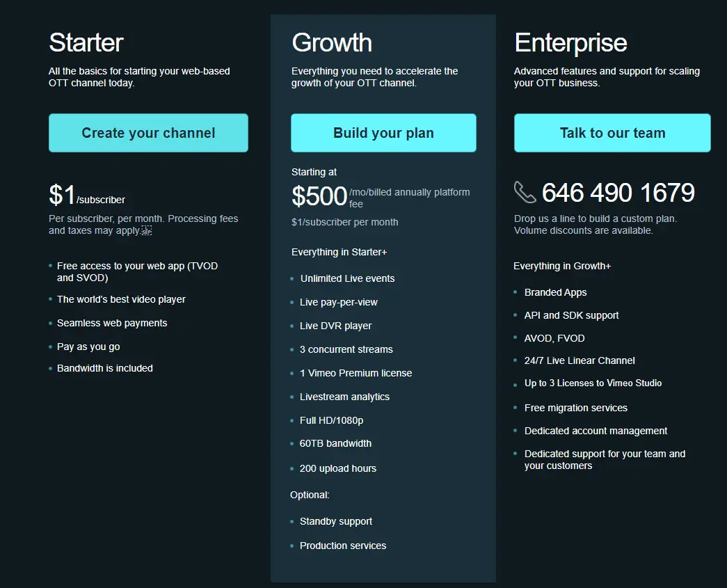Click the bullet beside Unlimited Live events
Viewport: 727px width, 588px height.
click(291, 278)
